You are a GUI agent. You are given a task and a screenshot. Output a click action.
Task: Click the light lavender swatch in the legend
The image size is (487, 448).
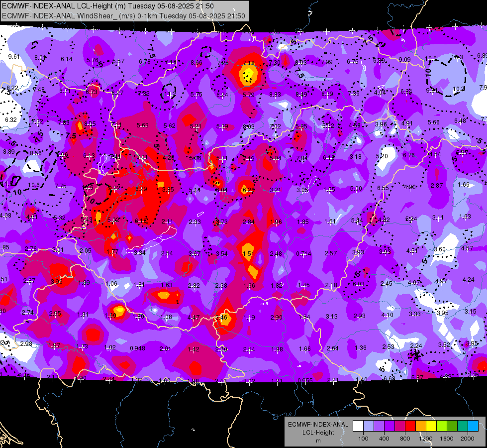coord(369,426)
